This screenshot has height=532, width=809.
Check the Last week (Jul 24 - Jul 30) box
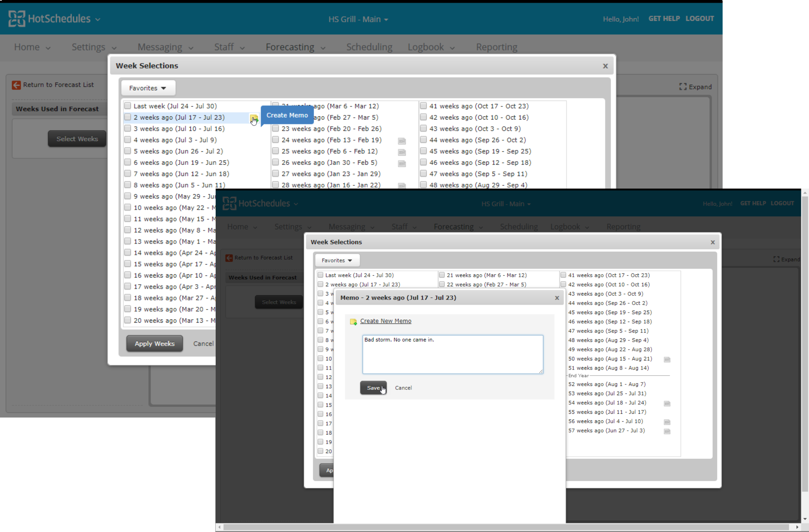[127, 106]
